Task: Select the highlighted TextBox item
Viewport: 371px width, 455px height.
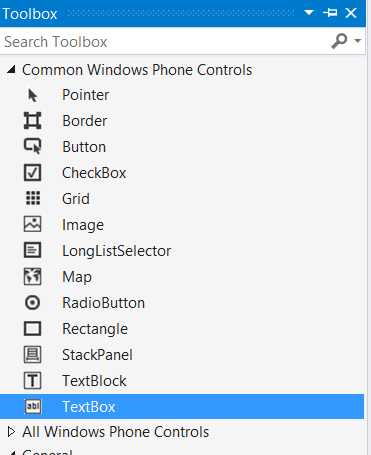Action: click(182, 407)
